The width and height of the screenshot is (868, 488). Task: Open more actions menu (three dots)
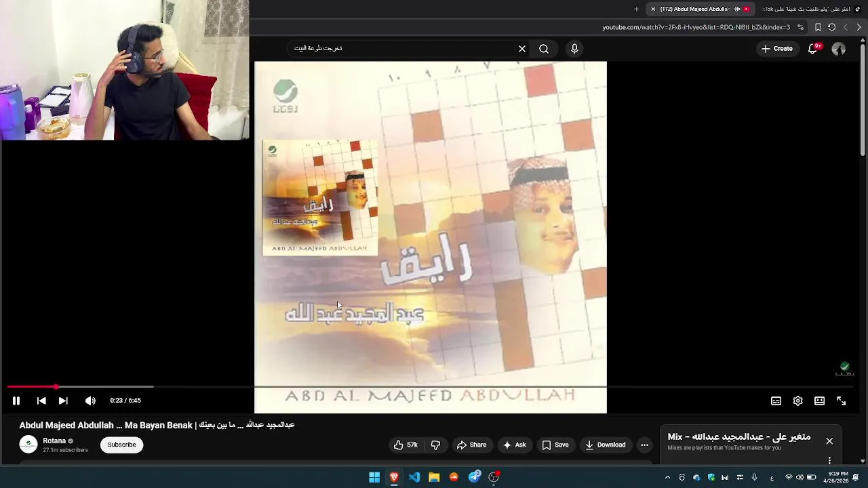point(644,445)
